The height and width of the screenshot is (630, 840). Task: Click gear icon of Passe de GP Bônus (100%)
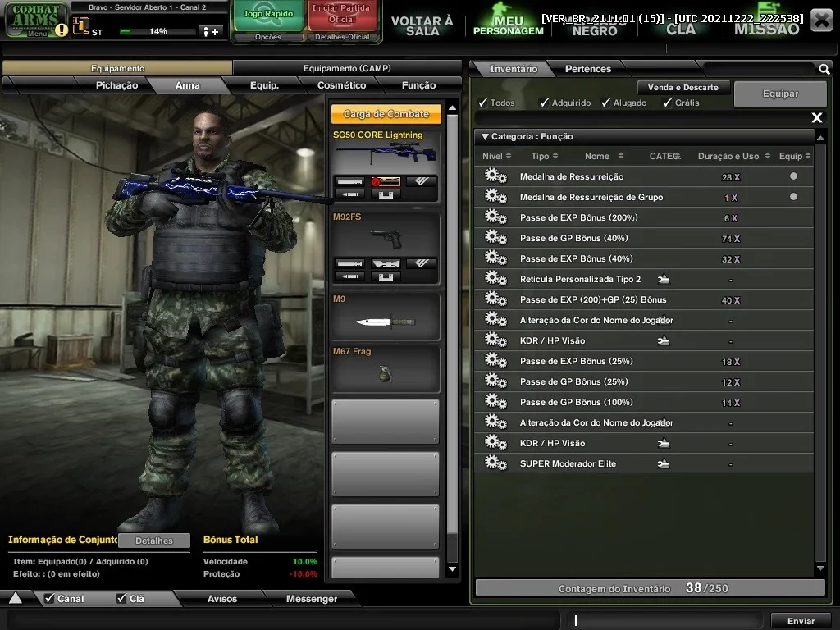[495, 402]
